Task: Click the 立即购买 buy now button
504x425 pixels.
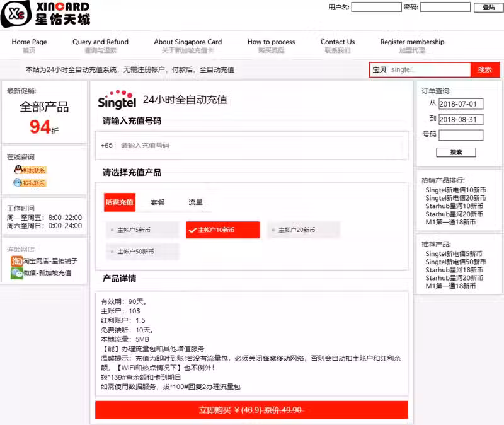Action: pos(251,410)
